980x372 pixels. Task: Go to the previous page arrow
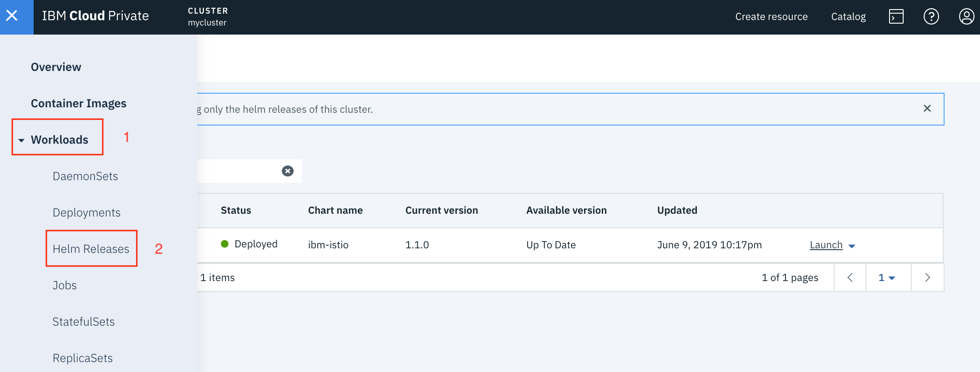coord(850,277)
